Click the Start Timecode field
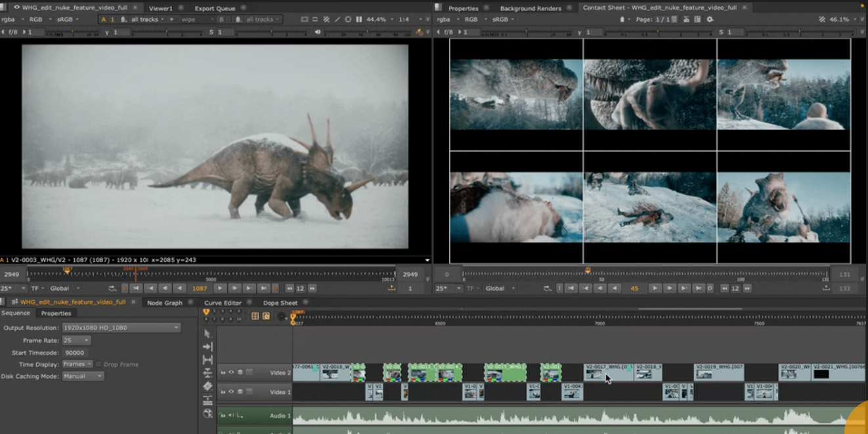This screenshot has width=868, height=434. (75, 353)
